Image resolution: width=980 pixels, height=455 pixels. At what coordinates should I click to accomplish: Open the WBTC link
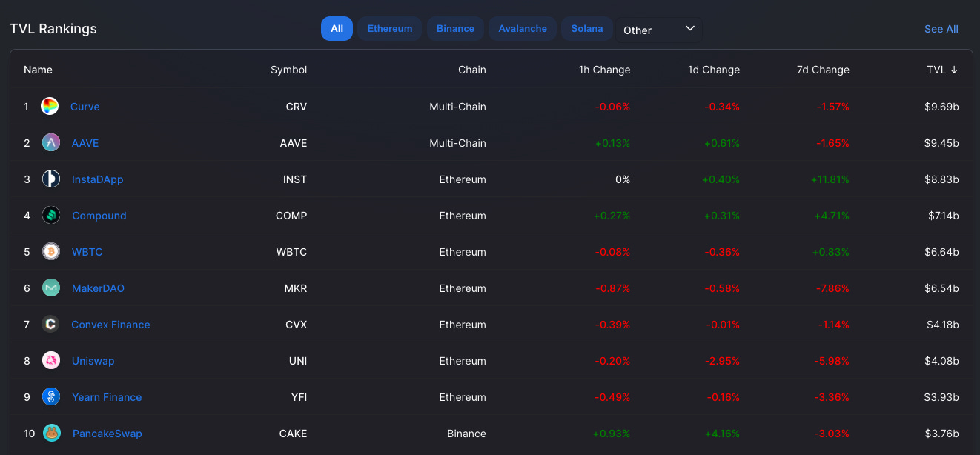[x=87, y=252]
